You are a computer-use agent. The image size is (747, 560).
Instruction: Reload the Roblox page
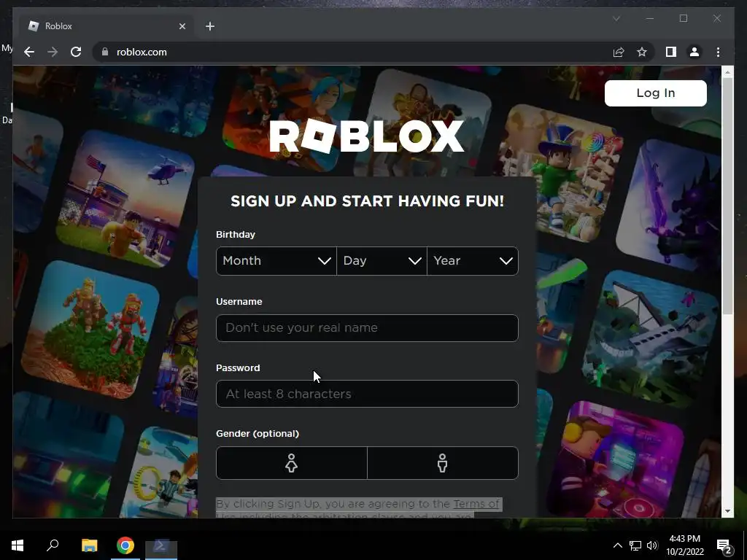tap(76, 52)
